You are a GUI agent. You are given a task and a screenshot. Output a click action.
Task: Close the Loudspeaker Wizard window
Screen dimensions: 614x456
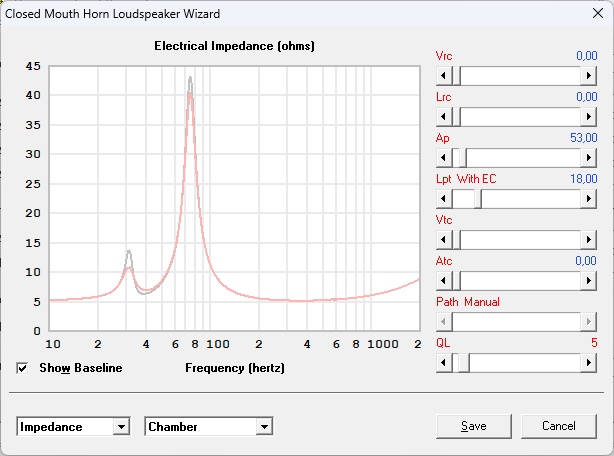(x=598, y=13)
